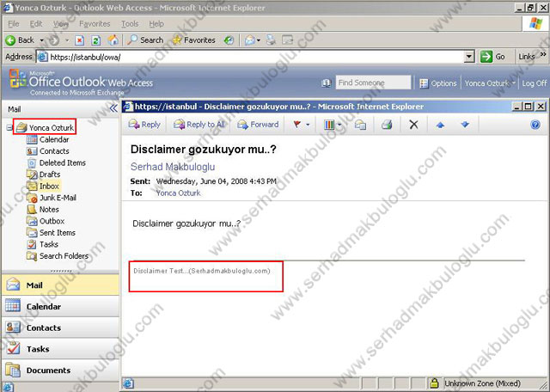
Task: Open the Categories dropdown arrow
Action: (x=339, y=125)
